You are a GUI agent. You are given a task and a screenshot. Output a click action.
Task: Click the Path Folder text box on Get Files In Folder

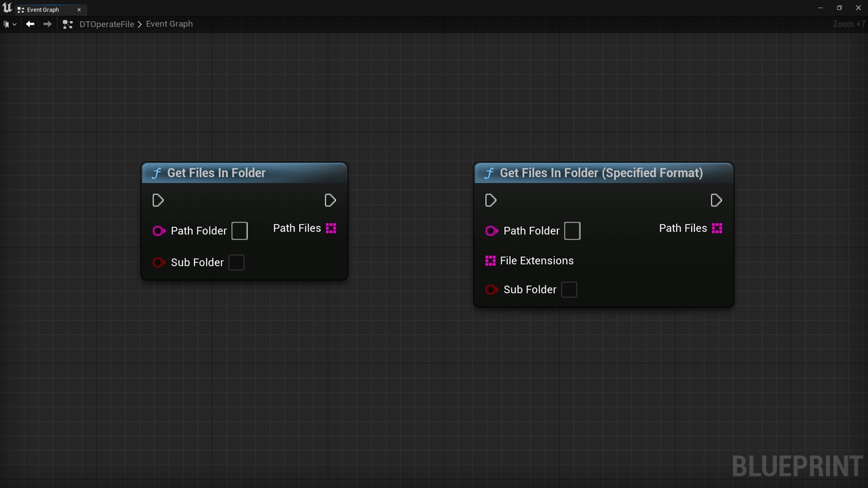239,230
